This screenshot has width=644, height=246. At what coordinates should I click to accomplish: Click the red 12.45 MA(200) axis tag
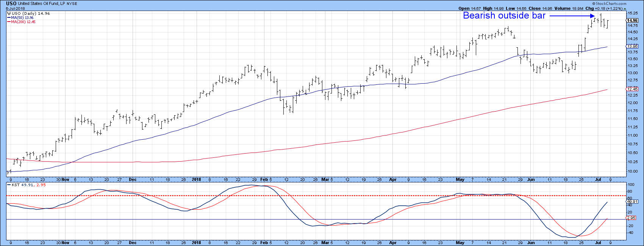point(633,89)
